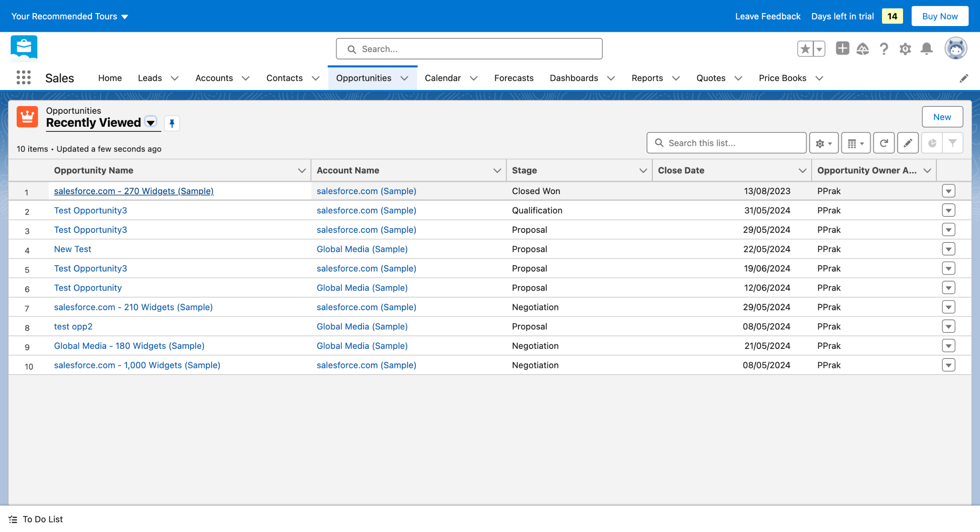Click the inline edit list pencil
This screenshot has width=980, height=532.
click(908, 143)
